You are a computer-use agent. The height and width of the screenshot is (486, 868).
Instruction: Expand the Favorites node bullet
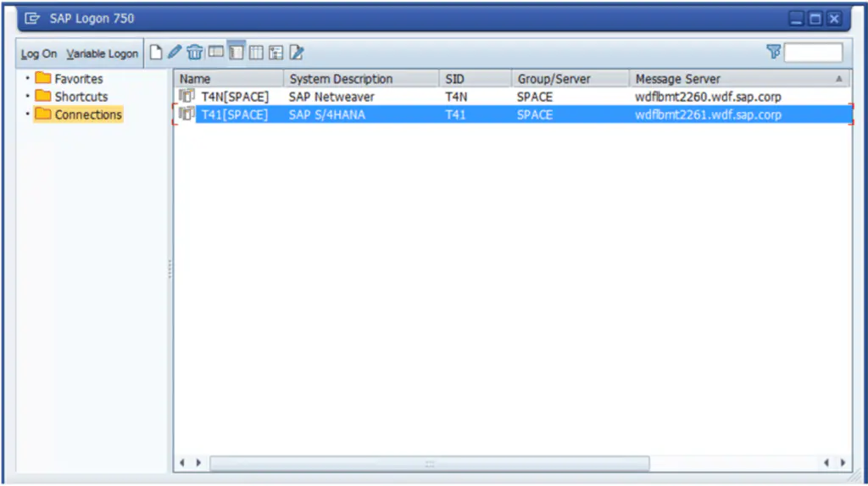(27, 79)
